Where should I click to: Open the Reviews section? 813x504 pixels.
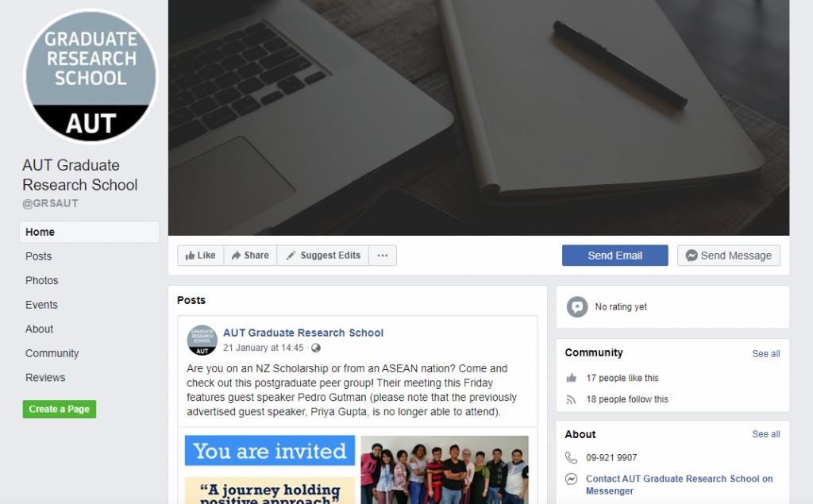[45, 378]
